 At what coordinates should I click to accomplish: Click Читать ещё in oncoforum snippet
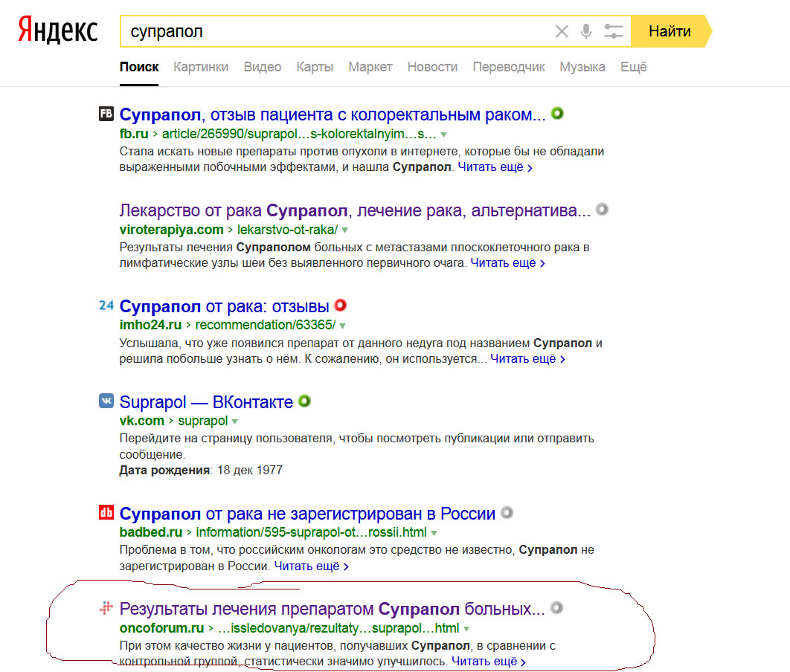pyautogui.click(x=489, y=662)
